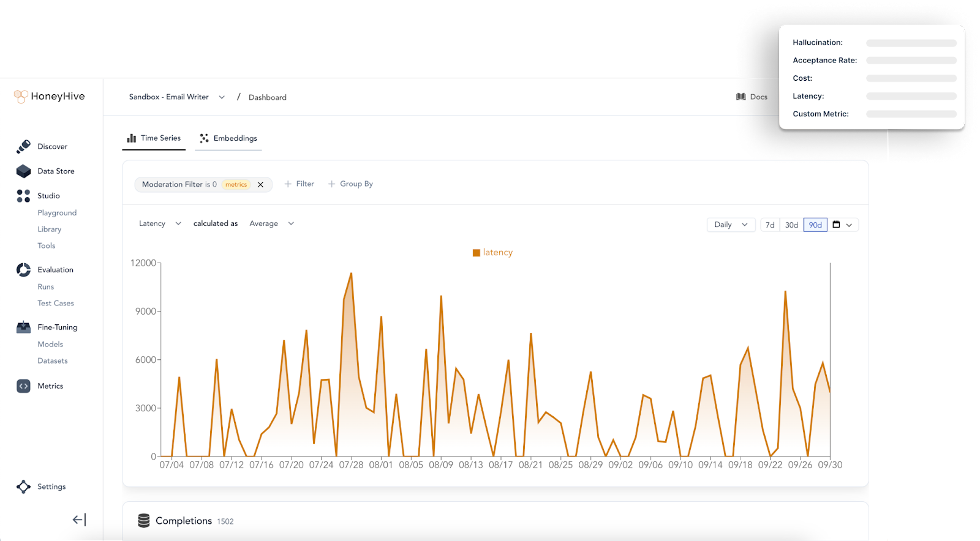Click the Latency progress bar in popup
980x541 pixels.
(911, 96)
